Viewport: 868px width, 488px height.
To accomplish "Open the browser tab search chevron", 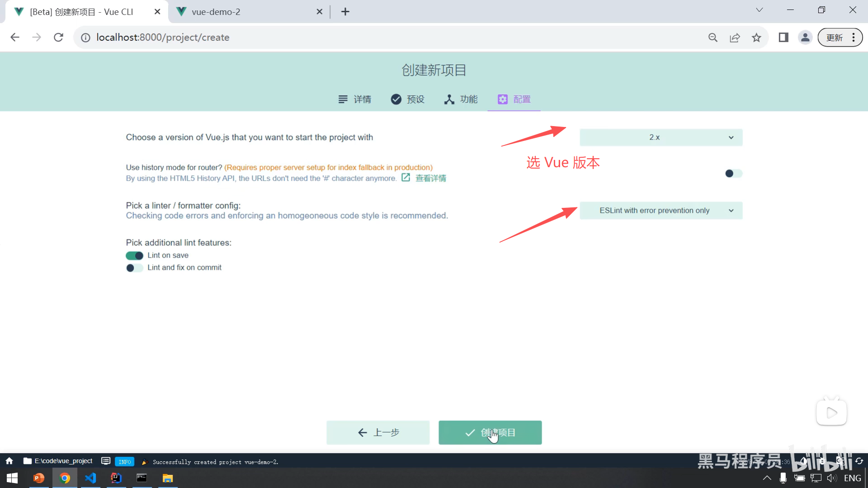I will pyautogui.click(x=759, y=10).
